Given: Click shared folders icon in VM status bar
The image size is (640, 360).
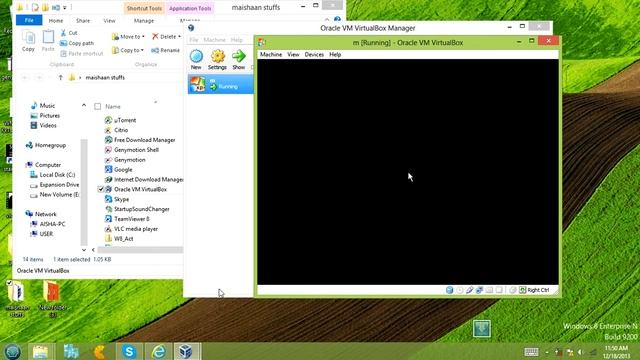Looking at the screenshot, I should coord(489,290).
